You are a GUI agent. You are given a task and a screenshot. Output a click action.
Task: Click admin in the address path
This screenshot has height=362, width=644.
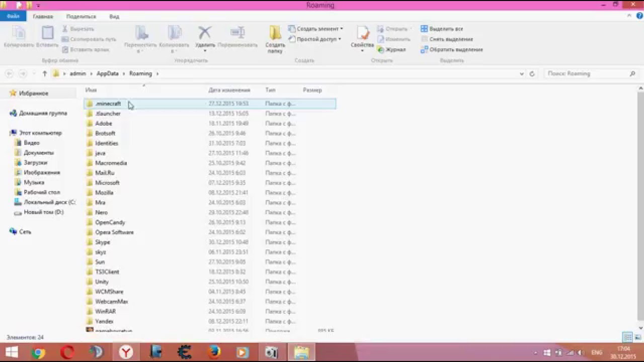[x=77, y=73]
